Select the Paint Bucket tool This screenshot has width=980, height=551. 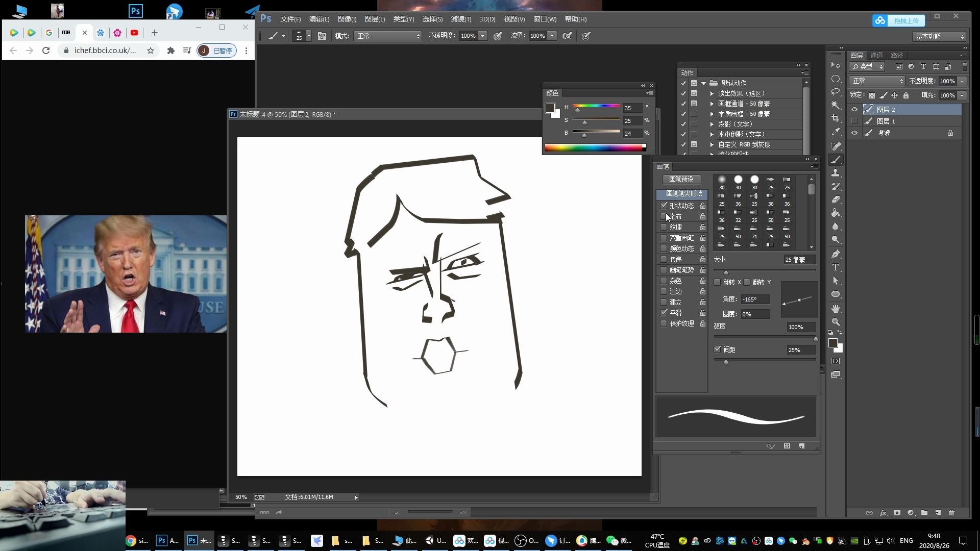click(x=836, y=213)
